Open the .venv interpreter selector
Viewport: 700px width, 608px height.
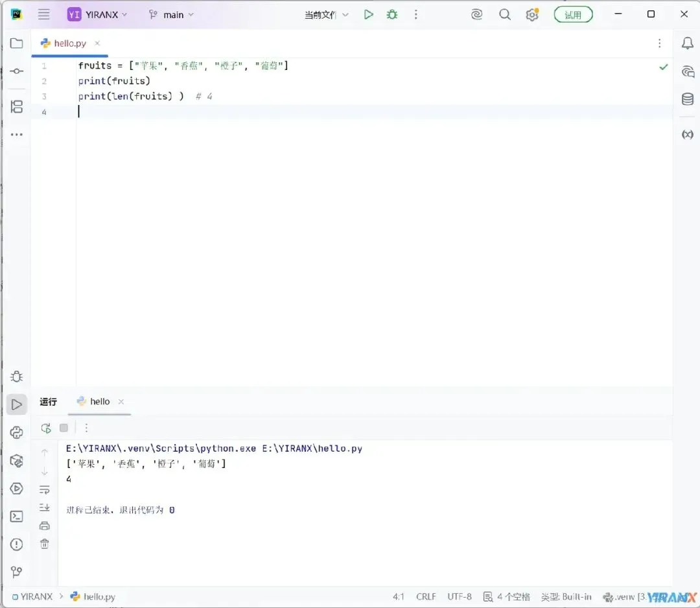tap(624, 596)
